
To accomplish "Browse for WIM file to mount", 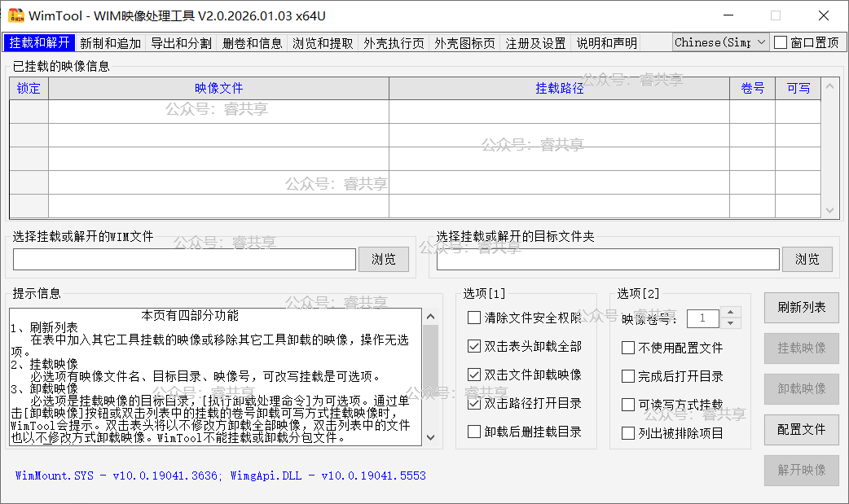I will [x=384, y=260].
